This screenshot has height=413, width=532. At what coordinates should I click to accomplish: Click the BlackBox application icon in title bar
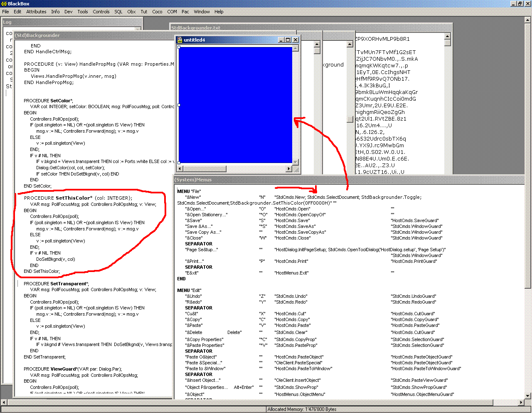4,4
